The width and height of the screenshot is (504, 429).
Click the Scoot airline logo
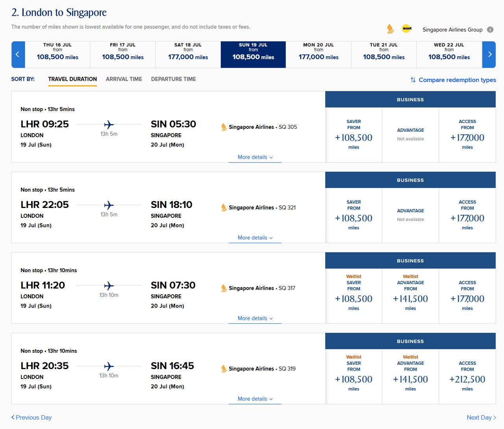tap(407, 28)
